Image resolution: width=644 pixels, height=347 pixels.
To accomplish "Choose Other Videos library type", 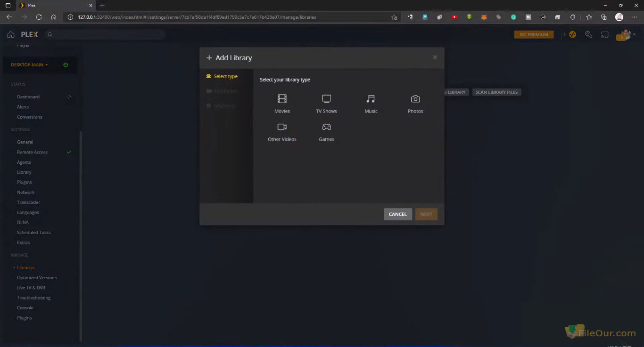I will pos(282,132).
